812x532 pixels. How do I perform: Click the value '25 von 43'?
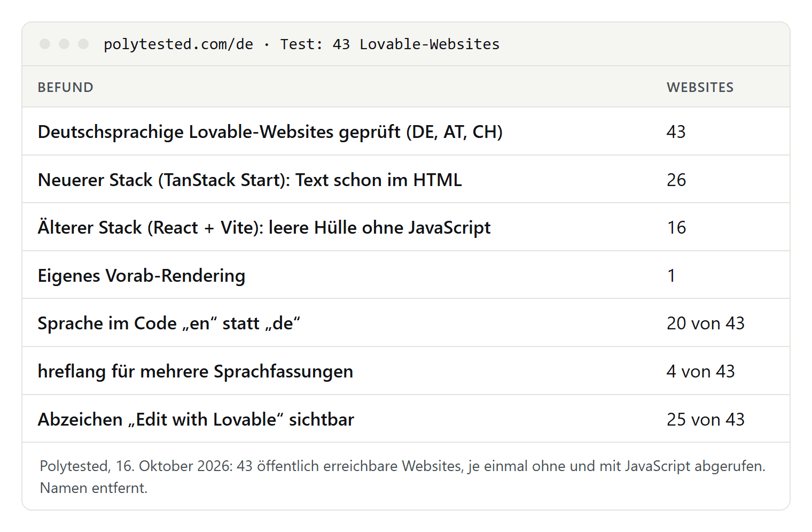point(706,419)
